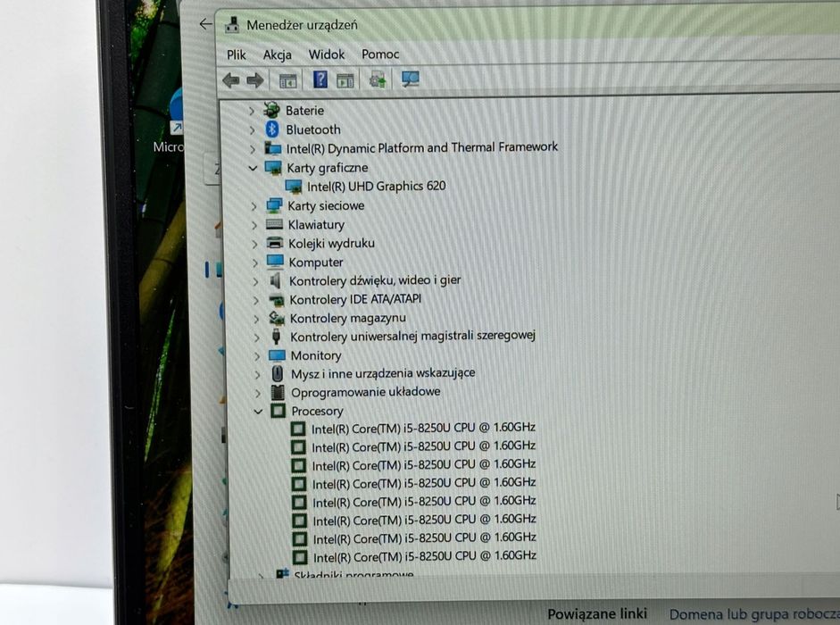Click the Forward arrow toolbar icon
The image size is (840, 625).
[255, 80]
